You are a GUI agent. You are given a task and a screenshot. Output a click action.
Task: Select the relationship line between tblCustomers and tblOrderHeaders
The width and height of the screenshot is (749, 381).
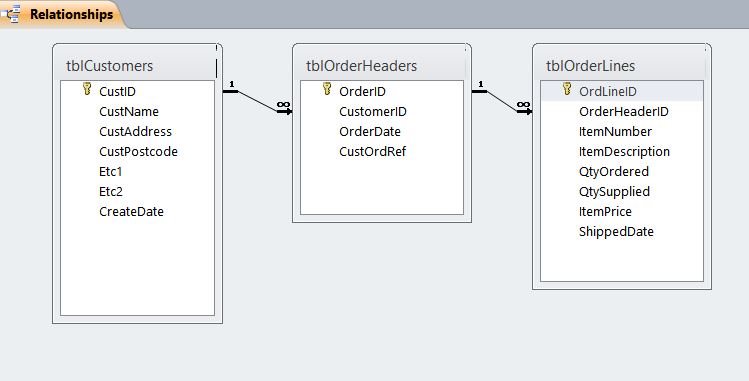pyautogui.click(x=257, y=101)
